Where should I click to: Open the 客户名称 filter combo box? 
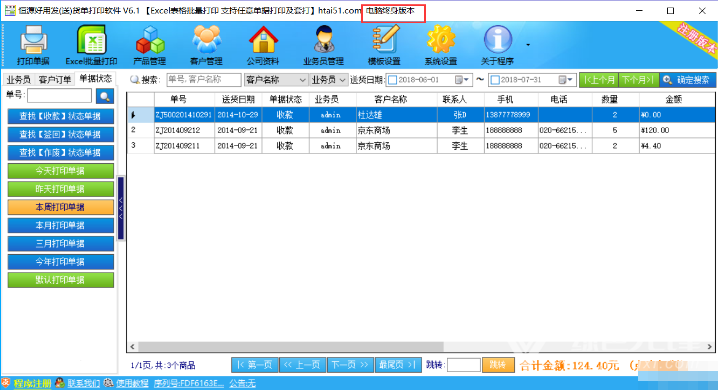coord(276,80)
